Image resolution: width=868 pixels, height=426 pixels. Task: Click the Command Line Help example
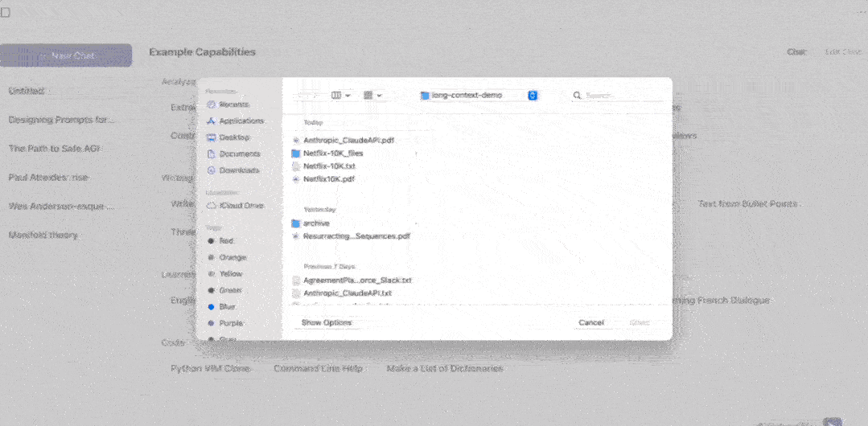tap(319, 368)
